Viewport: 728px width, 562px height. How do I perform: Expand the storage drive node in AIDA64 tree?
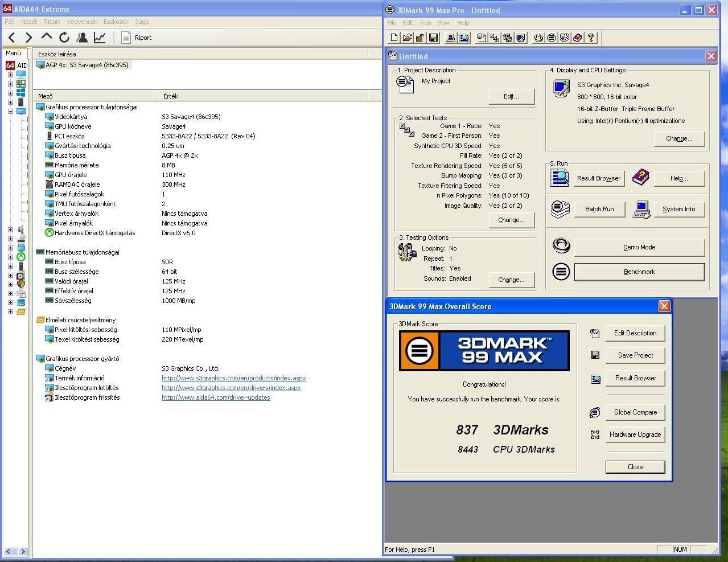pyautogui.click(x=10, y=239)
